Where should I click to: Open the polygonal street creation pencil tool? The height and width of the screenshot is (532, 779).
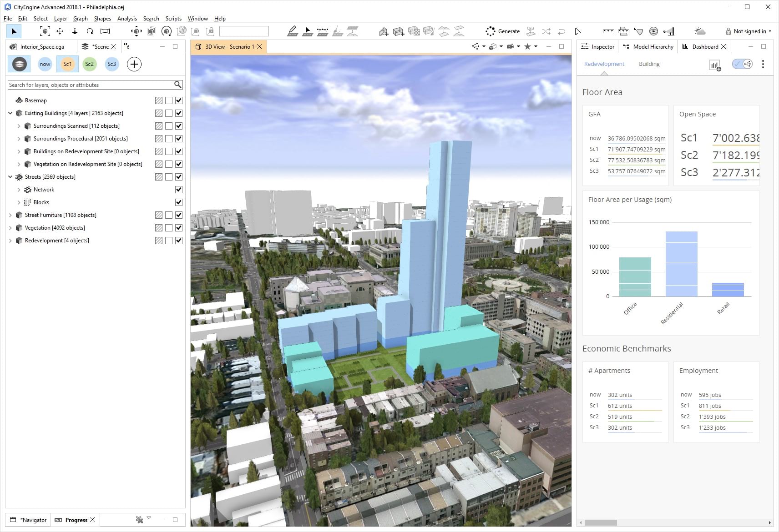(293, 31)
